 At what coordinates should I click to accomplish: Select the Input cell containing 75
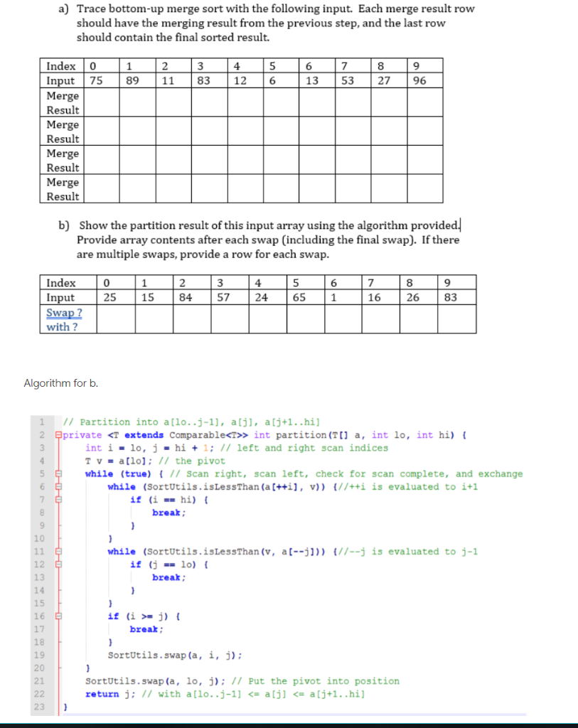point(97,80)
